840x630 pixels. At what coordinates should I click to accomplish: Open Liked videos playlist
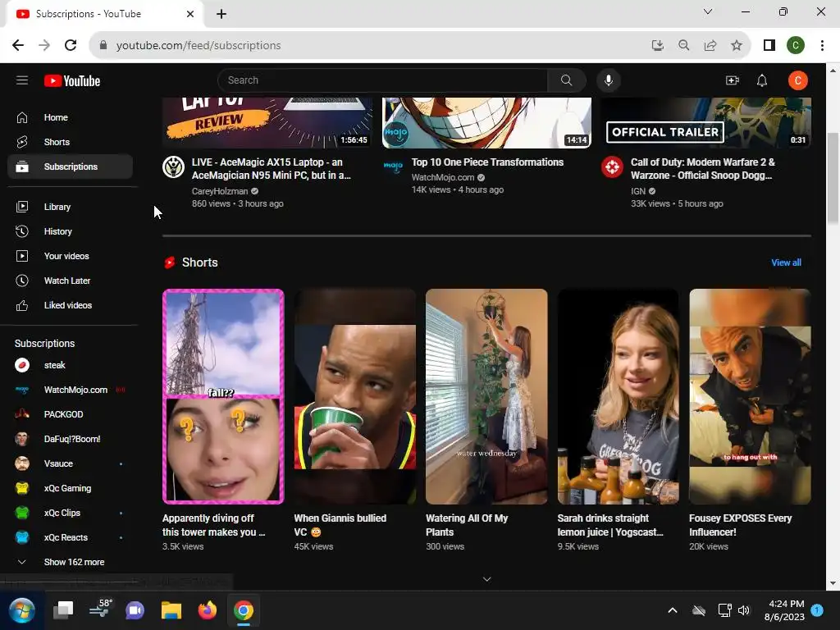(x=71, y=305)
